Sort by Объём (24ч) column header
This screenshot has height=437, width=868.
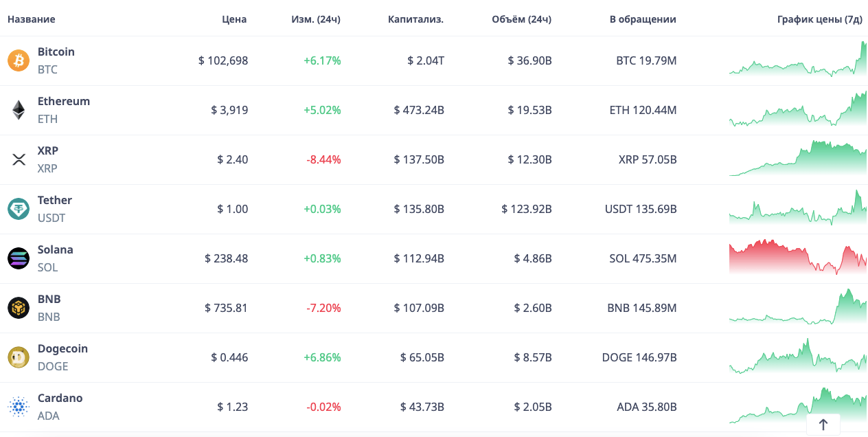coord(522,19)
